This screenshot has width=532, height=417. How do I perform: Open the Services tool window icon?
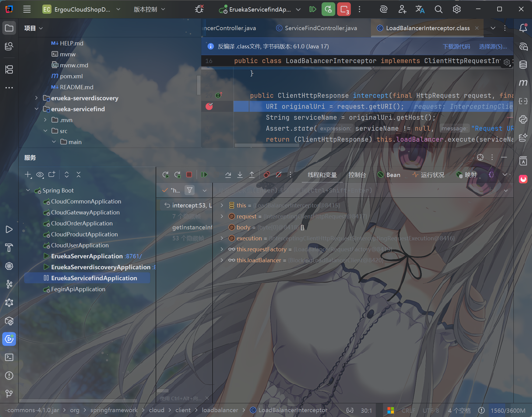9,339
